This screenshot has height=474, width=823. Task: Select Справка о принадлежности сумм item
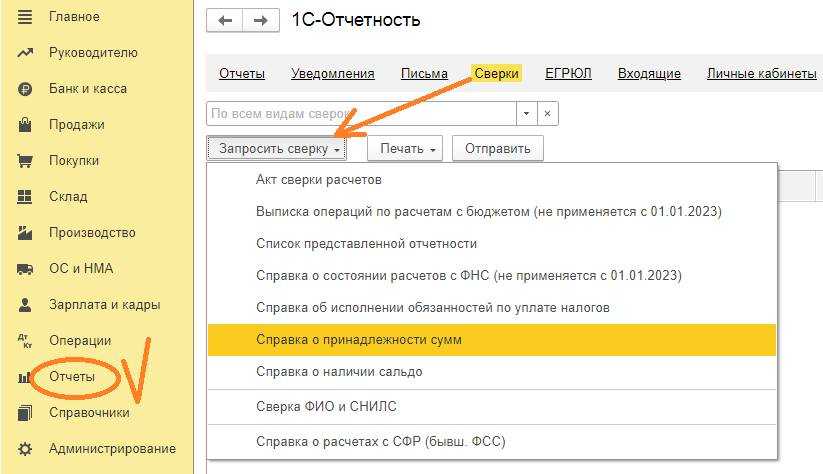pos(492,340)
